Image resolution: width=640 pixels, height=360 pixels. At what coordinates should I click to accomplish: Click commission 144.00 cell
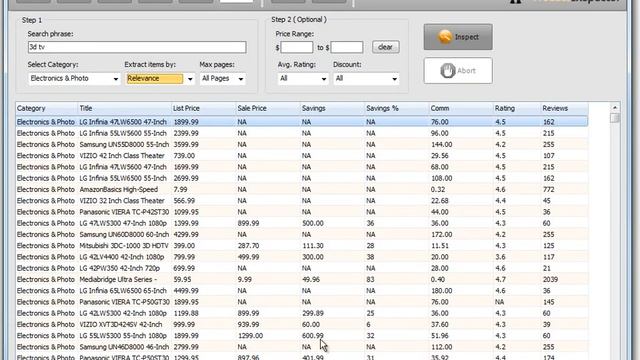click(441, 144)
